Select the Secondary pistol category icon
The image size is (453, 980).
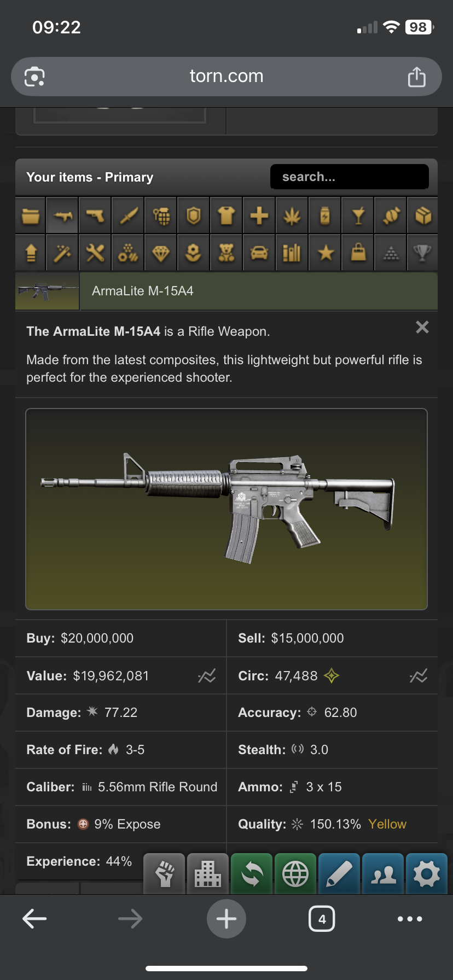[95, 216]
